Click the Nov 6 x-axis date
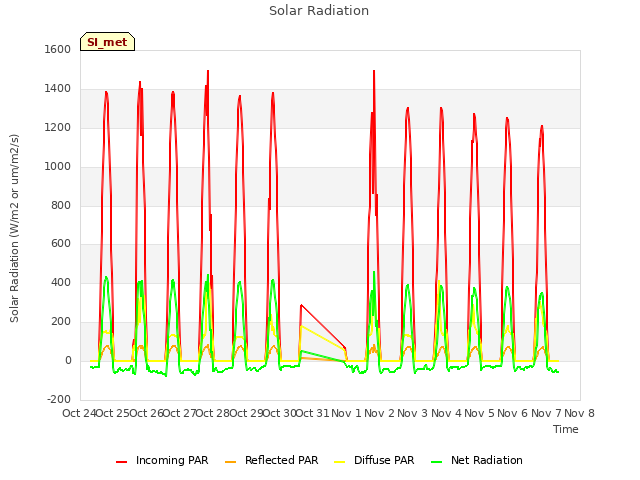This screenshot has width=640, height=480. click(513, 413)
